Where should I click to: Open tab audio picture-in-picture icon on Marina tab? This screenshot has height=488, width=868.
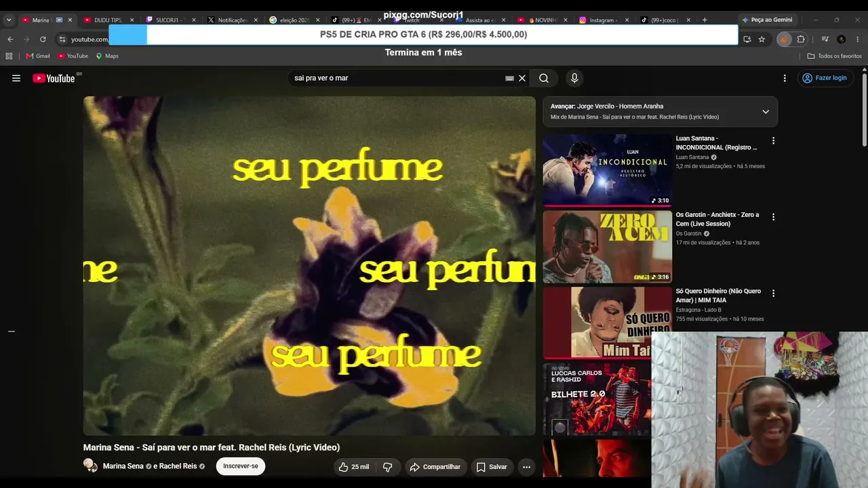coord(59,20)
